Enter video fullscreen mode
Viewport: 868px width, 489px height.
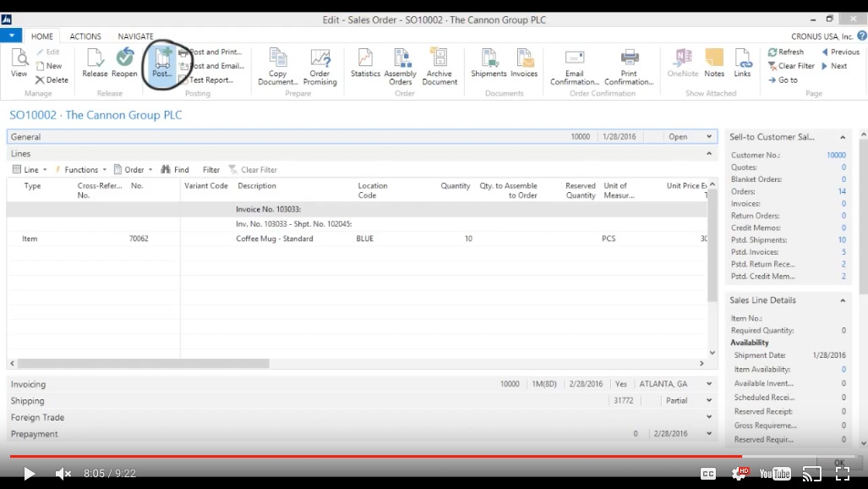coord(843,474)
